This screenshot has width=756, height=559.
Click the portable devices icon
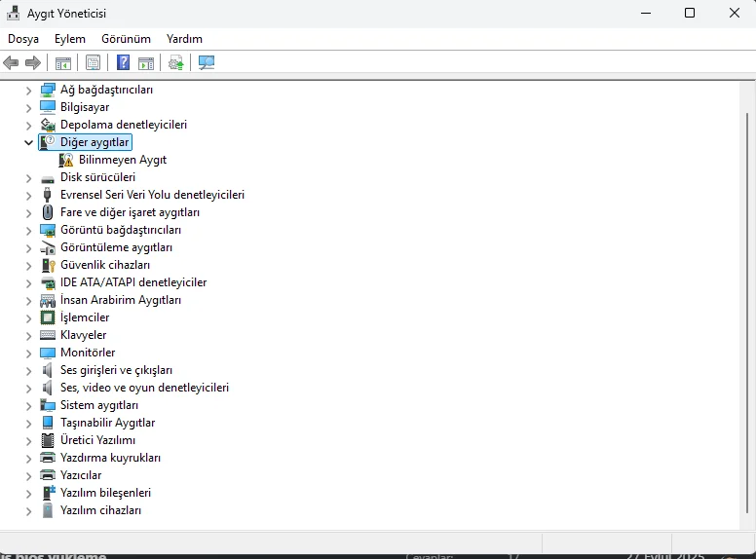[x=48, y=423]
